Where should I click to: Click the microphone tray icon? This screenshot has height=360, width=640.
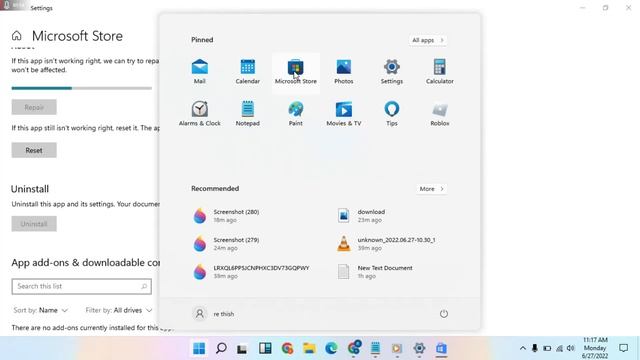[534, 348]
